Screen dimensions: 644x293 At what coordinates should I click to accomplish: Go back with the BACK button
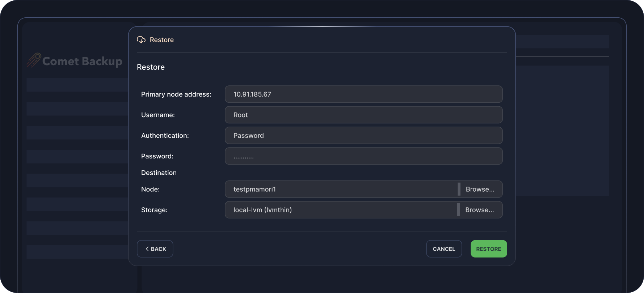click(x=155, y=249)
